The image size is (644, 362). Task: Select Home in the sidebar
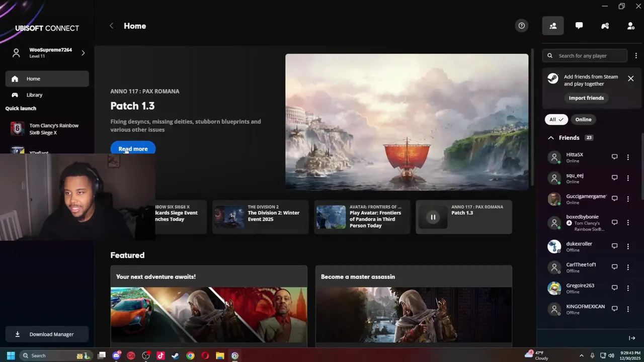pos(47,78)
